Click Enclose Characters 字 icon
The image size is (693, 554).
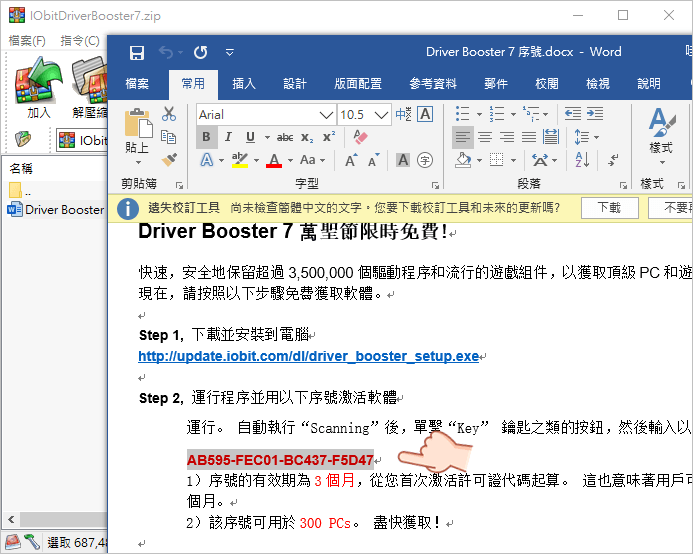425,160
